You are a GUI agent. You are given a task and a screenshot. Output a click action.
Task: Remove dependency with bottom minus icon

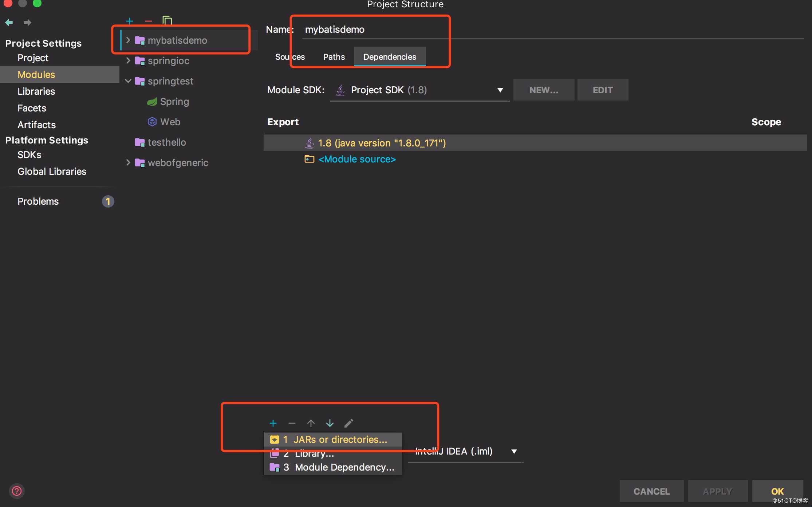pyautogui.click(x=292, y=423)
